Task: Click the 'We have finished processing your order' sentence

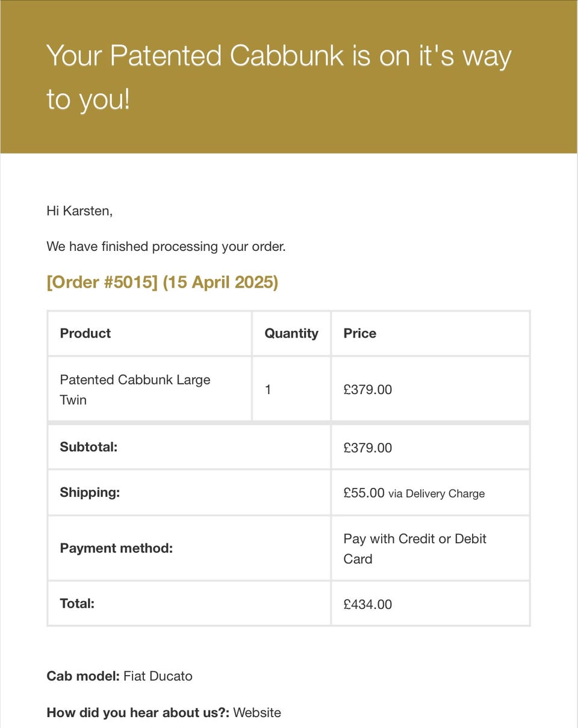Action: coord(166,247)
